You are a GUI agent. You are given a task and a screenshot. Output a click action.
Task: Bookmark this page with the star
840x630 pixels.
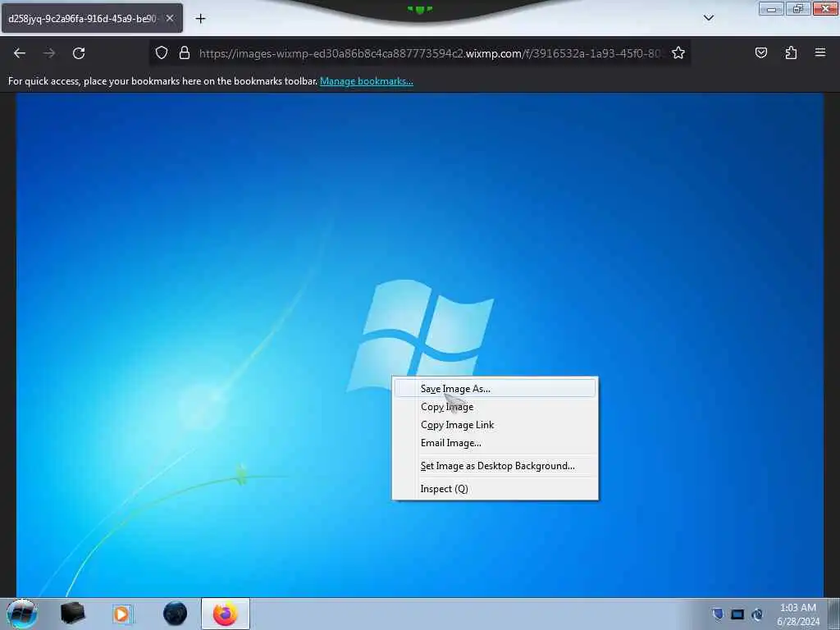(x=678, y=53)
